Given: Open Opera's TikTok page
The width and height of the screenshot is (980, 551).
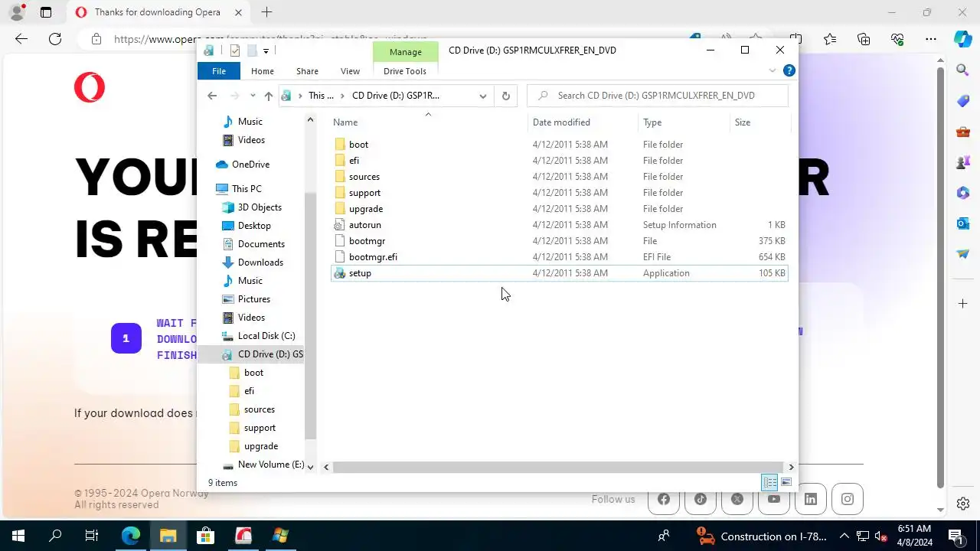Looking at the screenshot, I should point(701,499).
